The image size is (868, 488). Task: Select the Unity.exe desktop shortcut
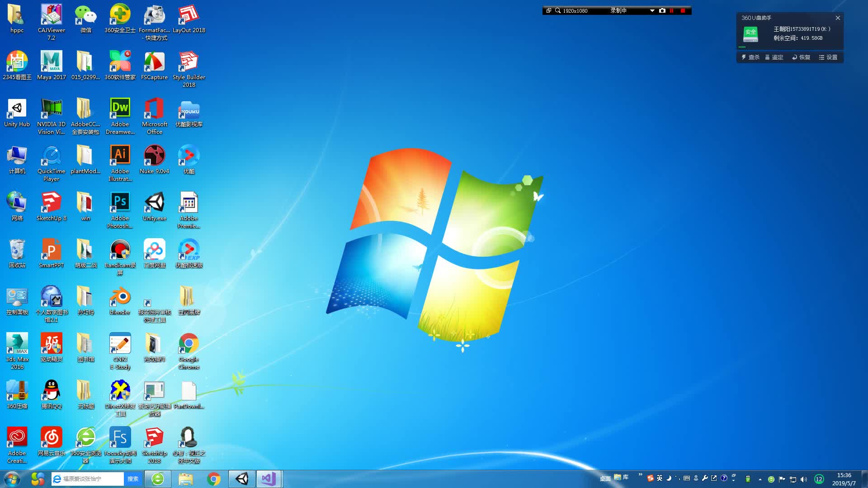pos(154,207)
